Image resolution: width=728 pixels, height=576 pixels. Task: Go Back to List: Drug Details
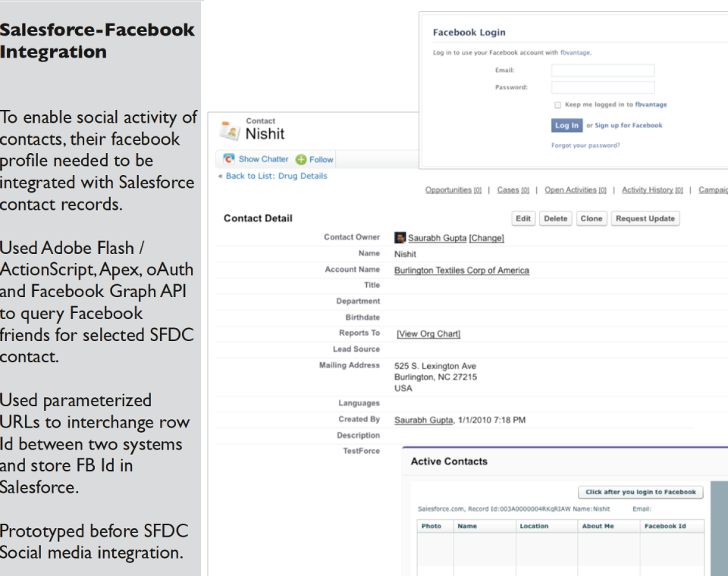(x=276, y=176)
